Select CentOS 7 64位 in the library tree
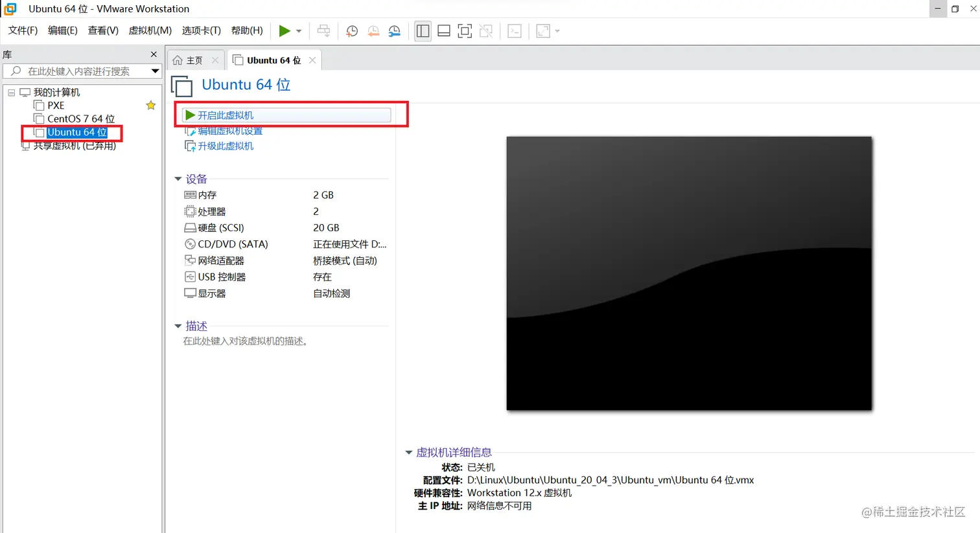The image size is (980, 533). (x=80, y=119)
